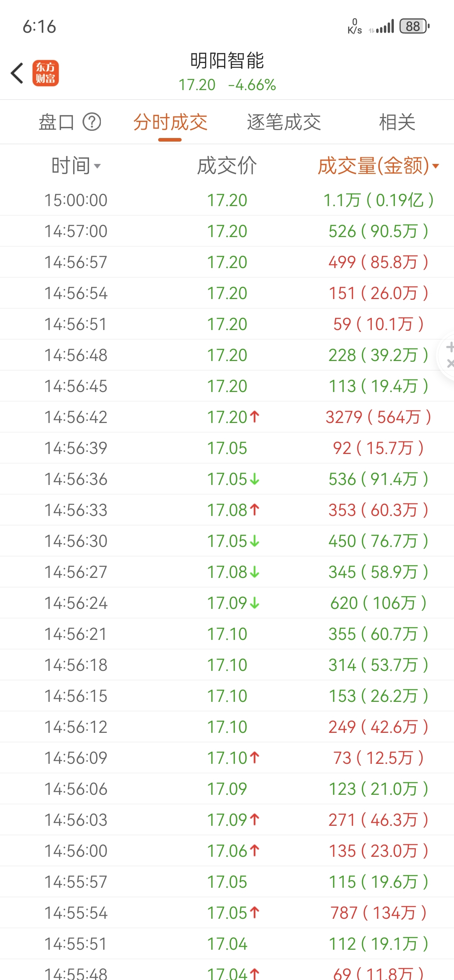Select the 分时成交 tab
The width and height of the screenshot is (454, 980).
coord(170,122)
